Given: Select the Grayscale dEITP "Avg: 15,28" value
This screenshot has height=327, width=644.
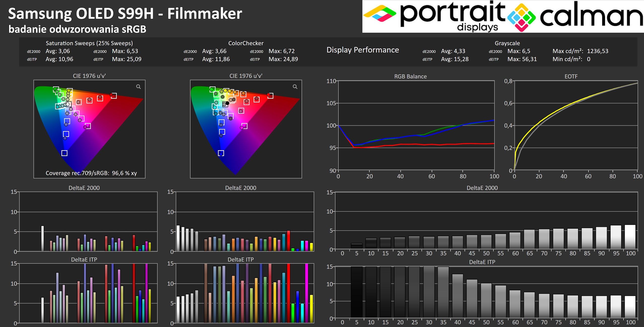Looking at the screenshot, I should (x=455, y=59).
